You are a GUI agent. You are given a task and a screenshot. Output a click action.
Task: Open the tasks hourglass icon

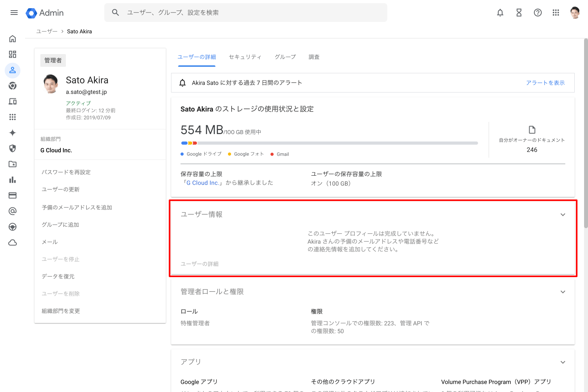(x=519, y=13)
